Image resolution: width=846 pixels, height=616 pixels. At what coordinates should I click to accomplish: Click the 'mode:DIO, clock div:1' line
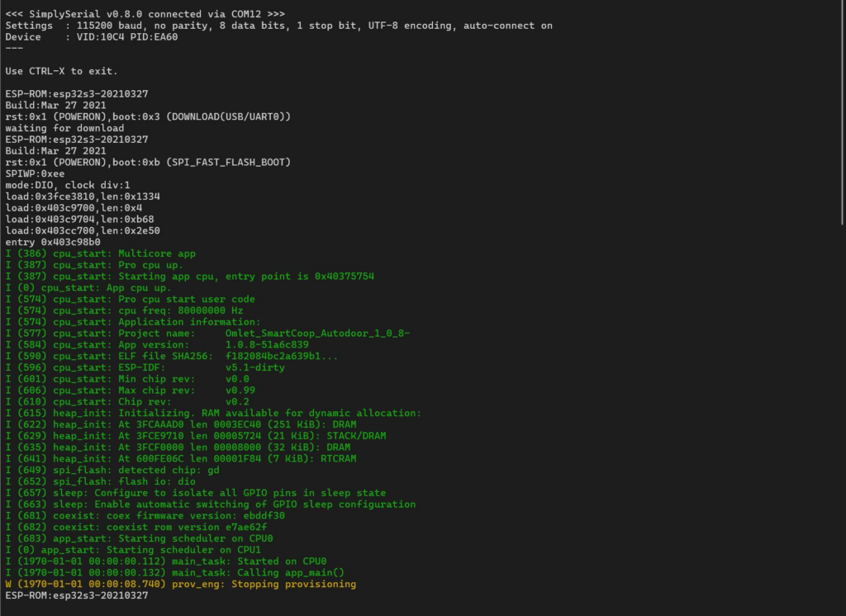[68, 185]
